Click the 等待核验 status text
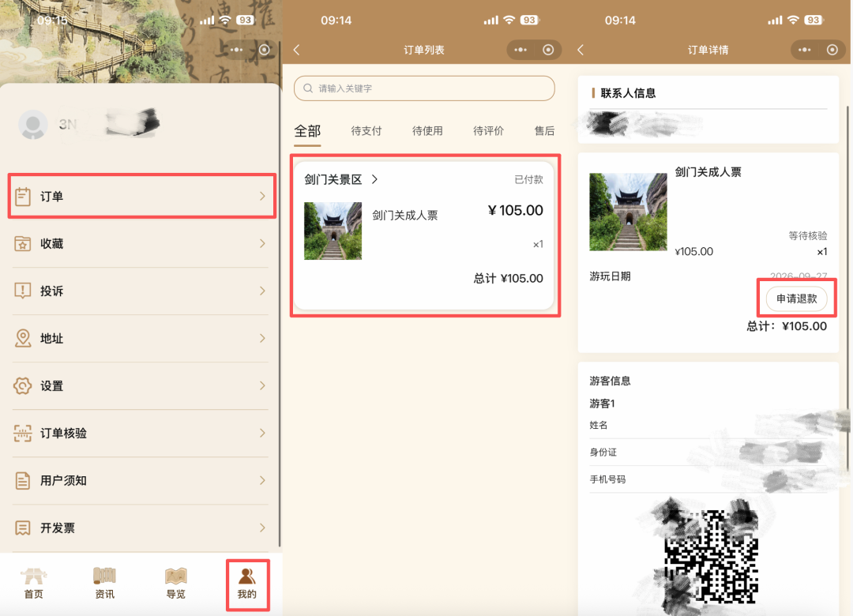 (x=808, y=235)
